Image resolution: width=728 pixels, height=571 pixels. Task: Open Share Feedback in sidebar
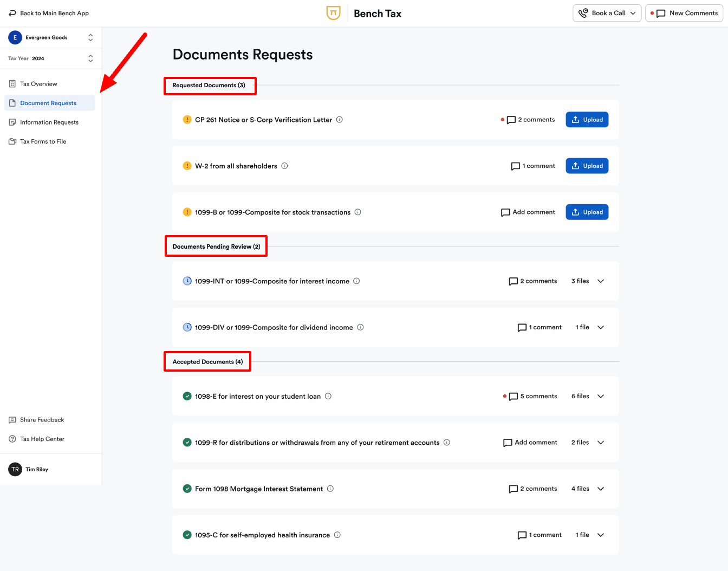click(50, 420)
